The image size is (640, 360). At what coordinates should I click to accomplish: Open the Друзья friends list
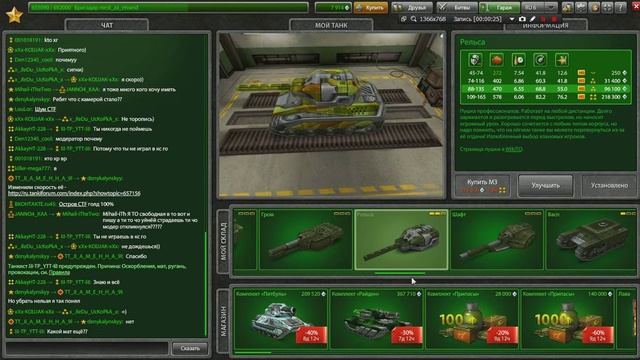[x=411, y=7]
